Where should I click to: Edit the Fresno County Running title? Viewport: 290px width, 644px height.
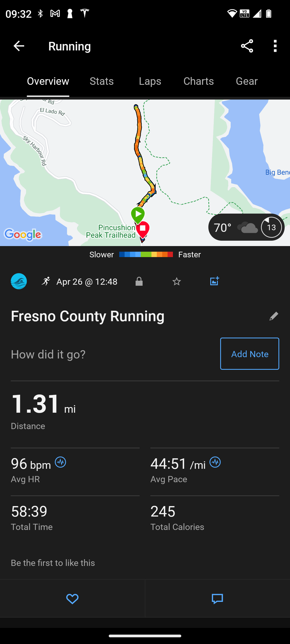(274, 316)
